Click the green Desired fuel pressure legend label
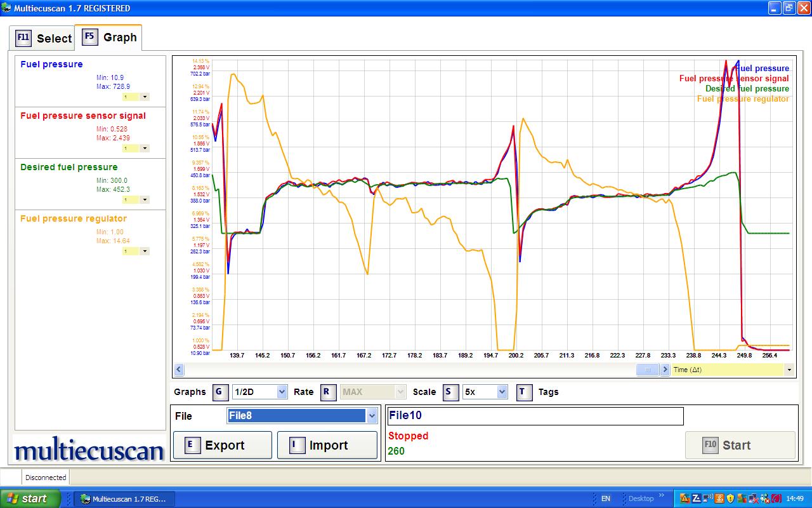 pos(747,89)
